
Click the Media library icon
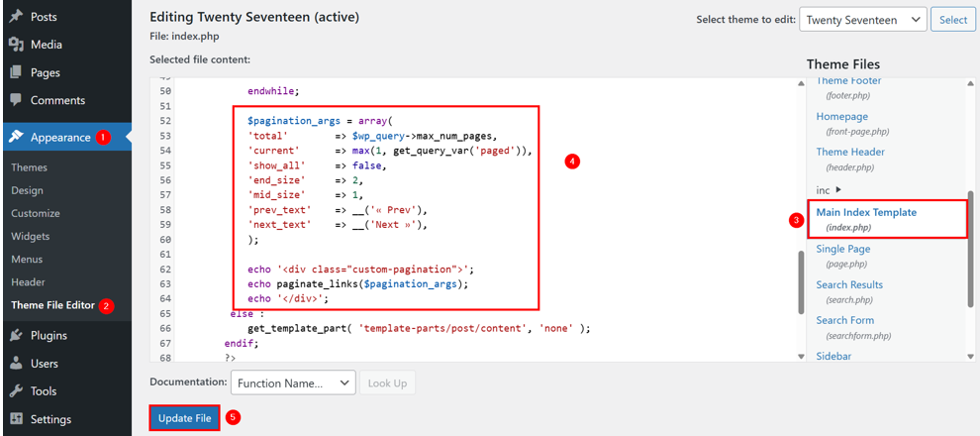[17, 45]
